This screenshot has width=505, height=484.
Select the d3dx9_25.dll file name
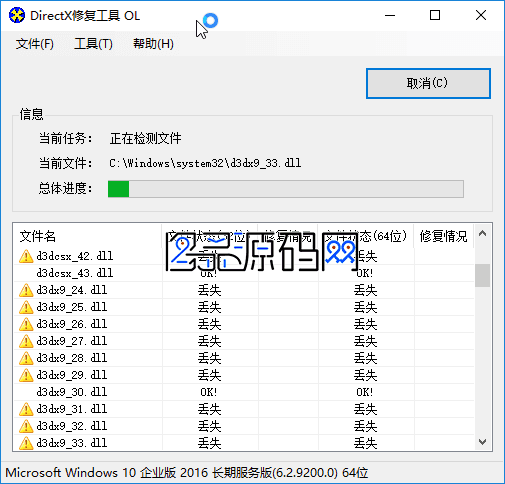[72, 307]
